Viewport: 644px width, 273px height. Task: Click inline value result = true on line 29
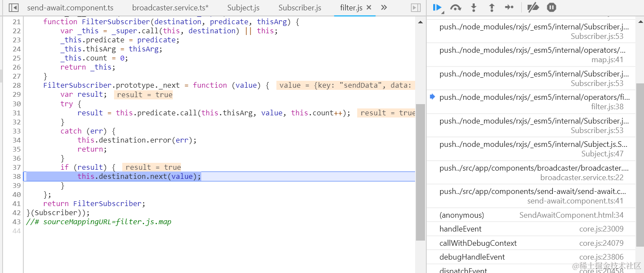143,95
